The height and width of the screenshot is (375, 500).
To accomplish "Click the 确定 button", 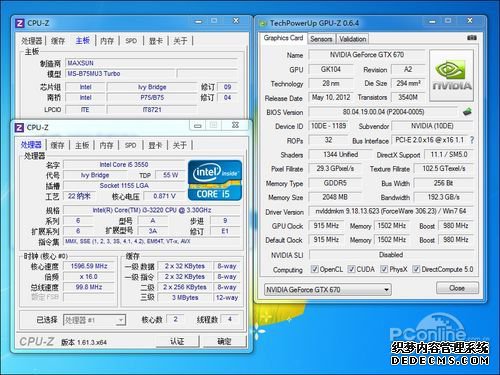I will tap(224, 341).
